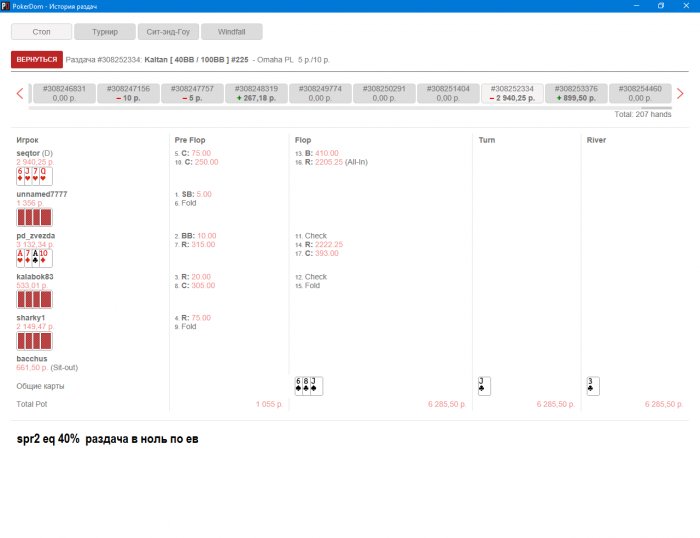Restore down the PokerDom window
The image size is (700, 538).
661,6
